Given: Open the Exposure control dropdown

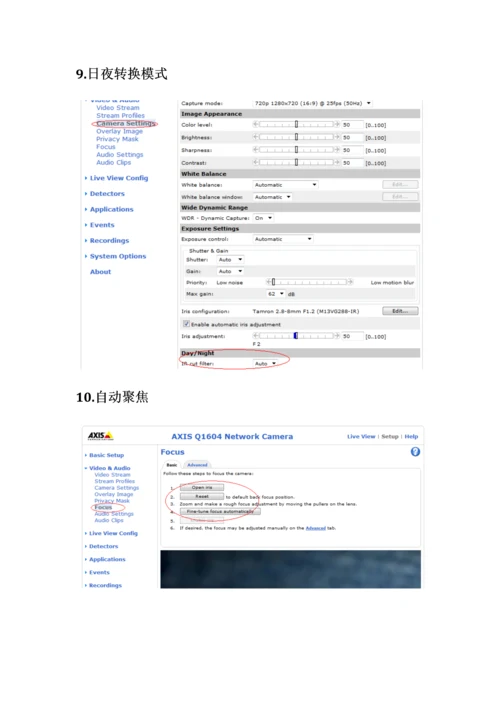Looking at the screenshot, I should (x=283, y=239).
